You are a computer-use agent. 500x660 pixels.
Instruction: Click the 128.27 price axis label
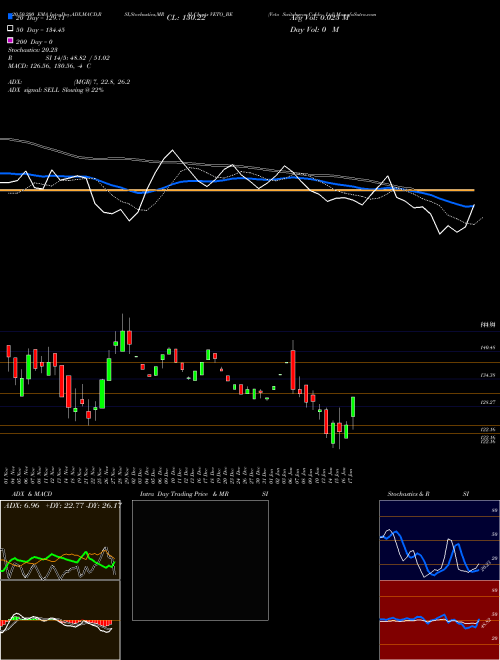487,402
